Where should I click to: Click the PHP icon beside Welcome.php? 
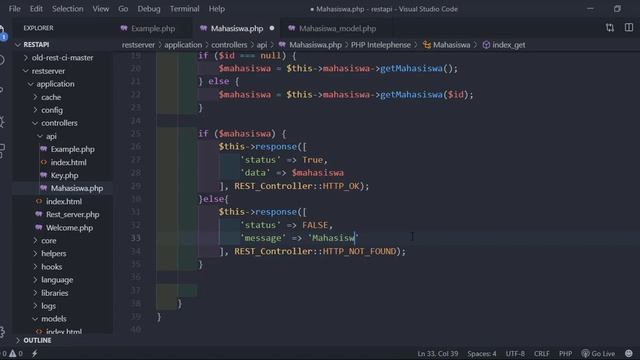pos(39,227)
